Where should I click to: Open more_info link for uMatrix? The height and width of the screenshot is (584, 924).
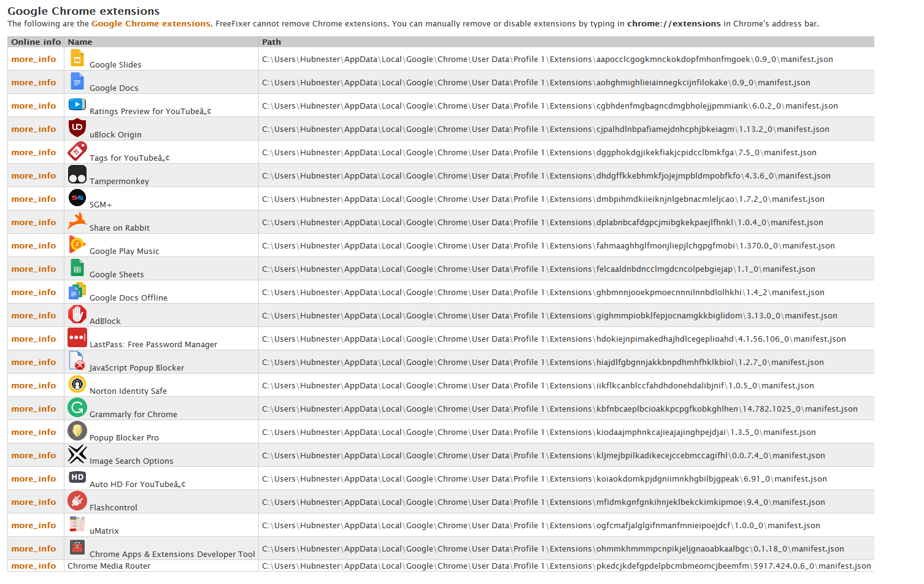point(34,526)
